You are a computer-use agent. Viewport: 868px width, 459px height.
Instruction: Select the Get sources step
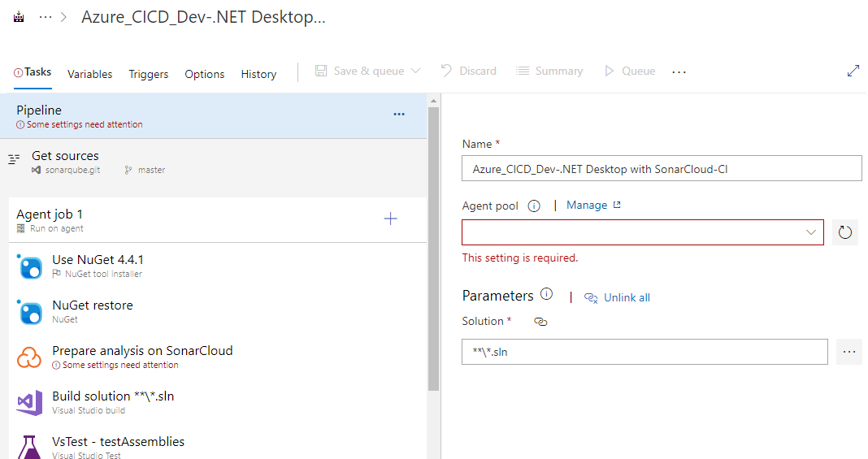click(x=214, y=162)
